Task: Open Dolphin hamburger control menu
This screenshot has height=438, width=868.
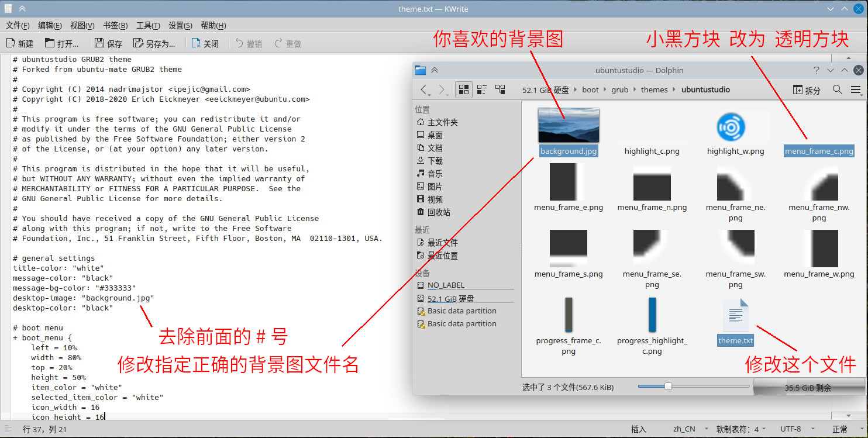Action: [x=856, y=89]
